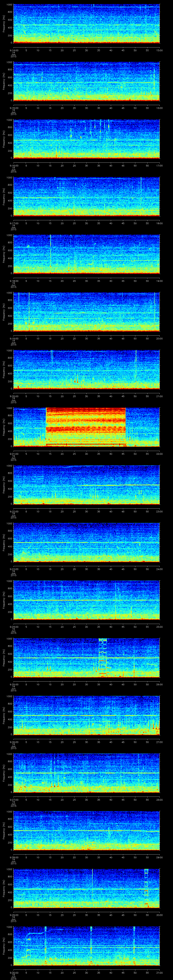The image size is (173, 980).
Task: Click the '26:00' end time label
Action: (159, 684)
